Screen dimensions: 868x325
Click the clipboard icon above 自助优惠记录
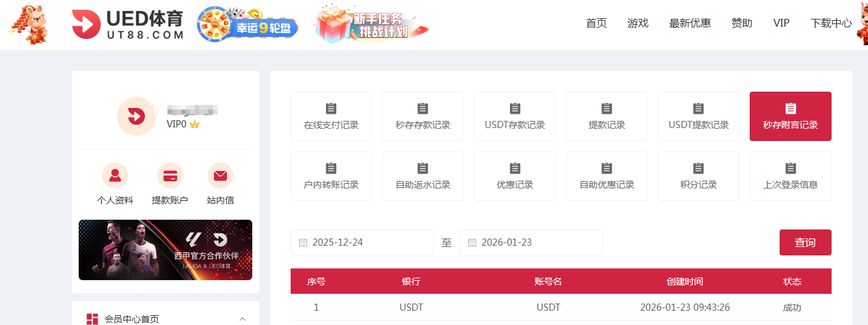[x=607, y=168]
